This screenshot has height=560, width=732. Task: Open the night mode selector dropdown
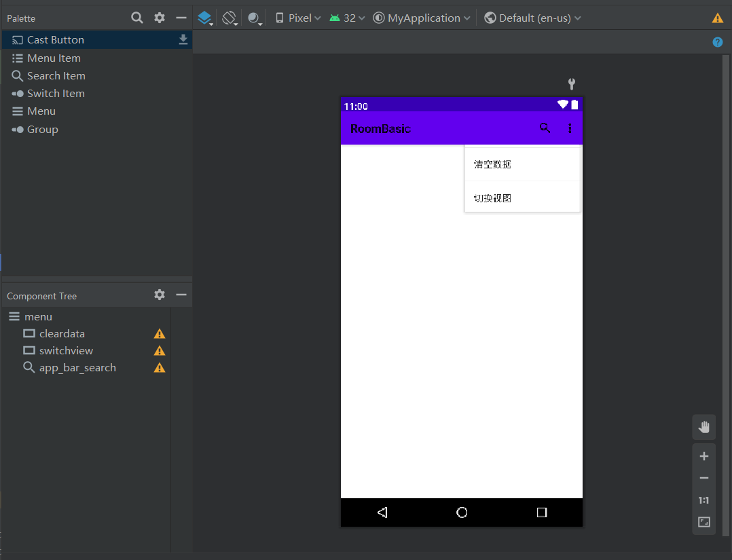255,18
